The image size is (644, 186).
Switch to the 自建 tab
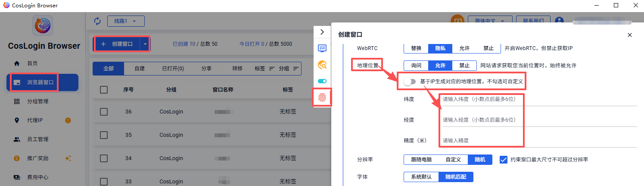140,68
